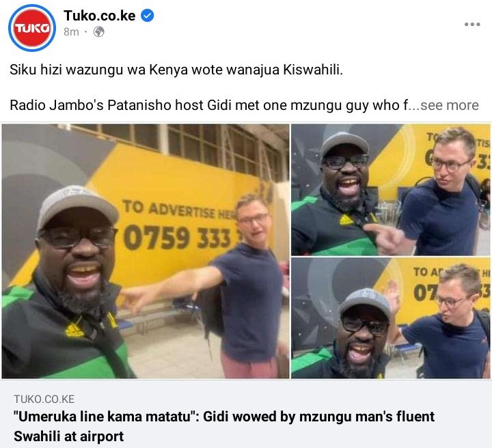Screen dimensions: 492x448
Task: Click the "Radio Jambo's Patanisho host" caption text
Action: point(107,105)
